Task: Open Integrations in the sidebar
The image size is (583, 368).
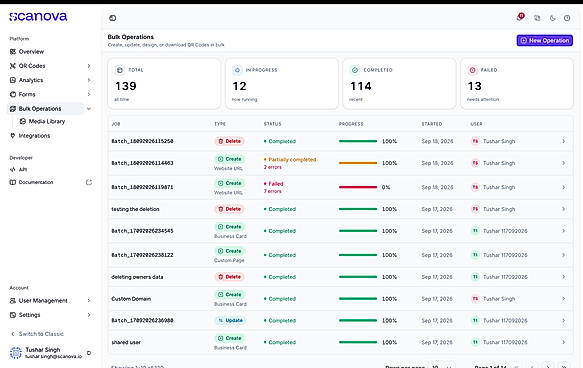Action: 34,136
